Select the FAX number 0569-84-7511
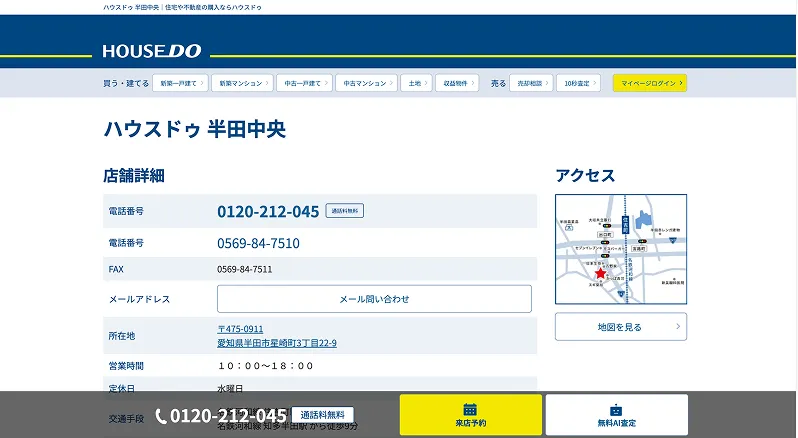The image size is (798, 438). [244, 270]
